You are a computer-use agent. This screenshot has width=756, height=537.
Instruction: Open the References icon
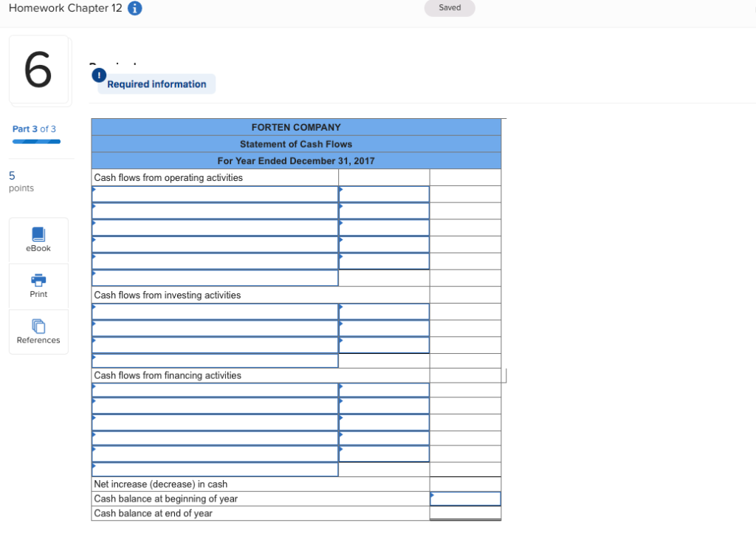coord(38,326)
